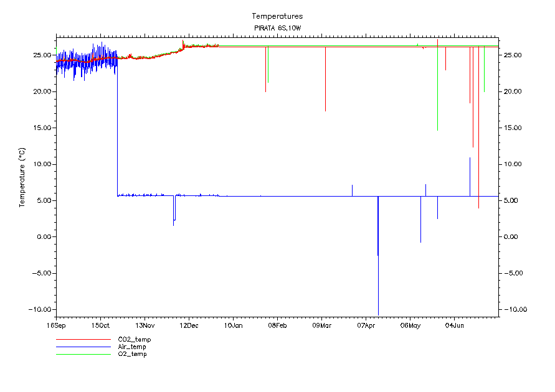
Task: Select the Air_temp legend label
Action: point(132,347)
